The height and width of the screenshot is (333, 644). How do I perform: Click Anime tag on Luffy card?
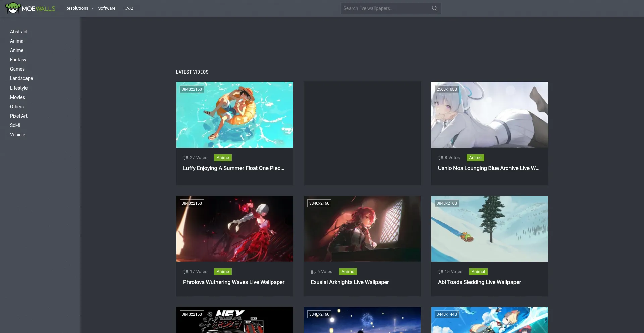[223, 158]
